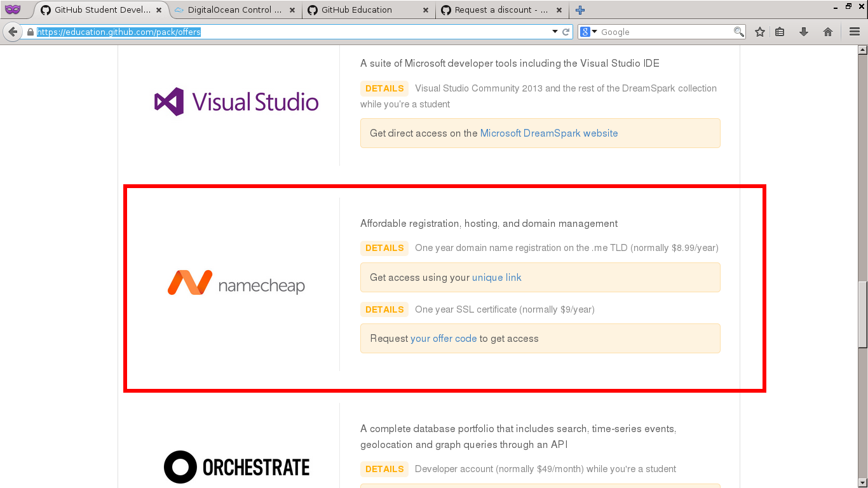Viewport: 868px width, 488px height.
Task: Close the Request a discount tab
Action: [558, 10]
